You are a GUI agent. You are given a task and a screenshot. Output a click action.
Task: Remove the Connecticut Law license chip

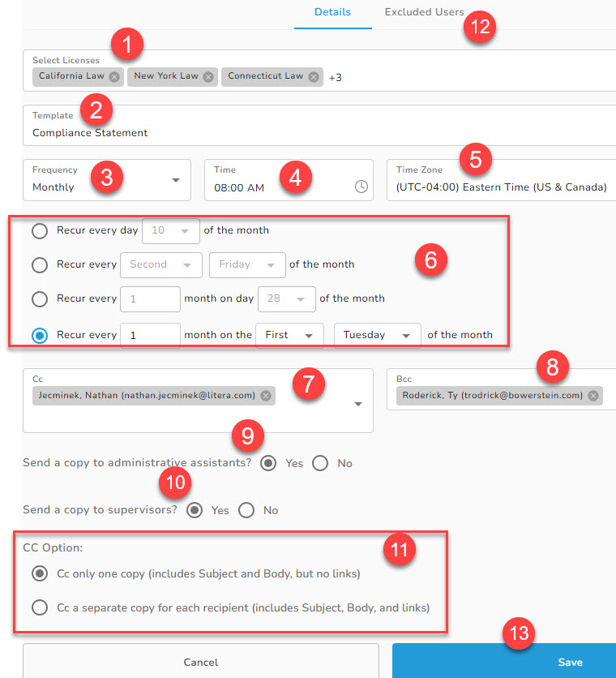tap(314, 77)
